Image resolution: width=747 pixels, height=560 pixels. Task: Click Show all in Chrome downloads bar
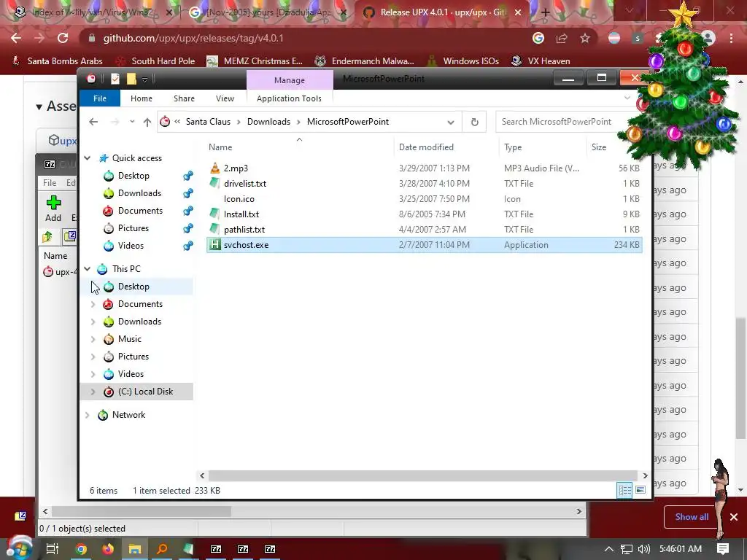tap(692, 517)
